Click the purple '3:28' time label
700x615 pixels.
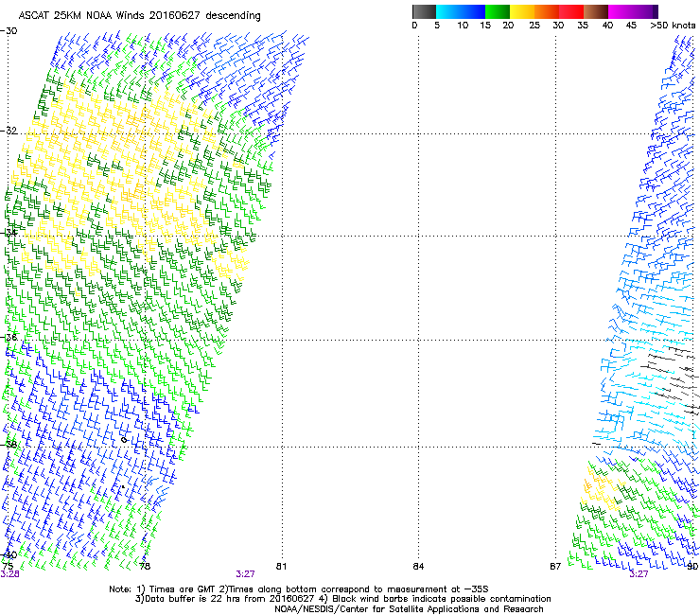point(9,574)
